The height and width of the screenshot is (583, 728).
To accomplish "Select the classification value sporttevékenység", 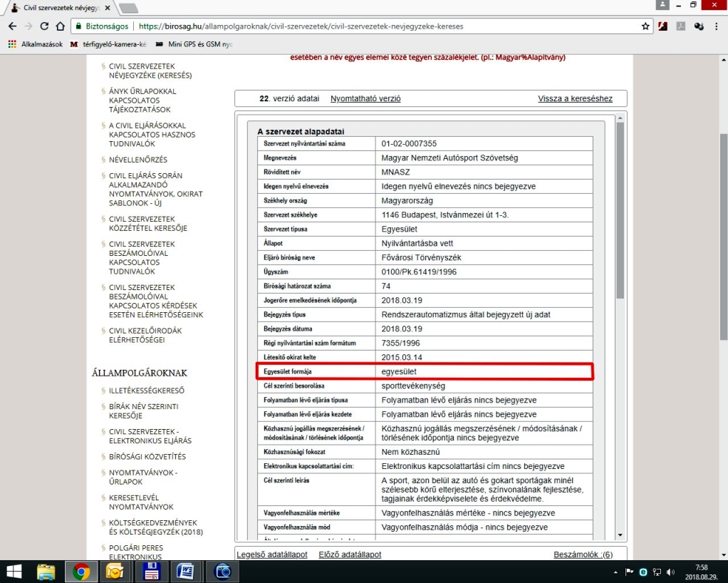I will (413, 386).
